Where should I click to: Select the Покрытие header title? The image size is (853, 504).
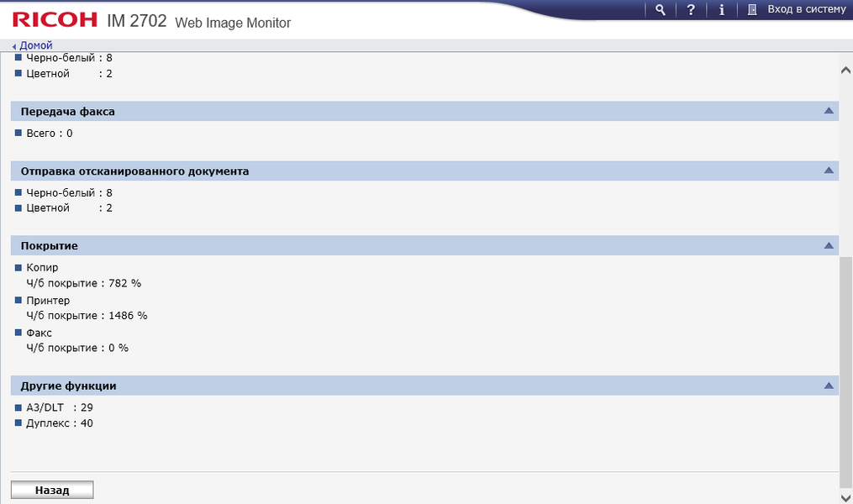pos(50,246)
